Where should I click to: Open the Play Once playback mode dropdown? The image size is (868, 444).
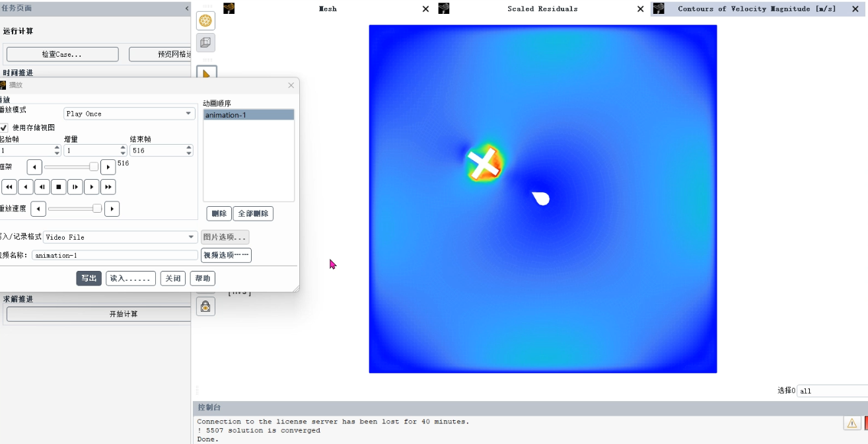click(129, 114)
